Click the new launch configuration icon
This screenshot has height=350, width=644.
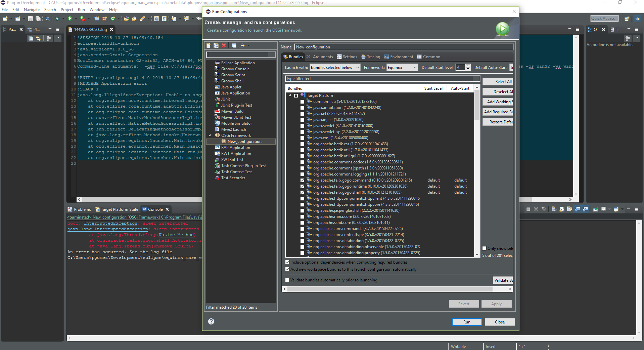coord(209,46)
